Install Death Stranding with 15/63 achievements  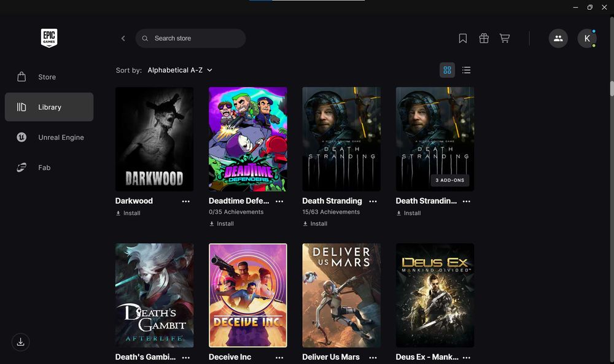[x=315, y=223]
